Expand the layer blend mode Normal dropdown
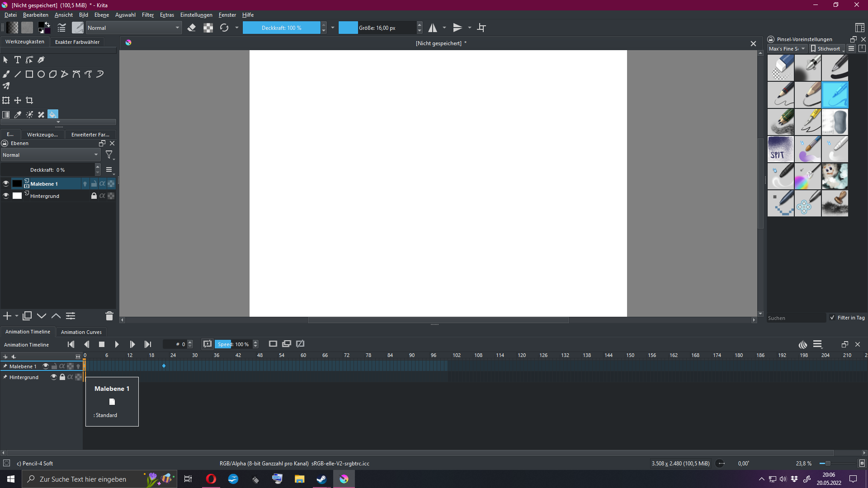Viewport: 868px width, 488px height. coord(50,155)
